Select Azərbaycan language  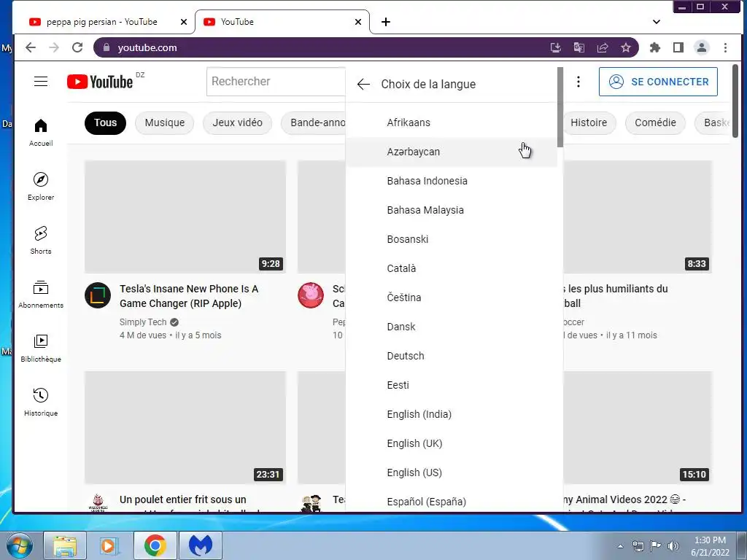452,152
